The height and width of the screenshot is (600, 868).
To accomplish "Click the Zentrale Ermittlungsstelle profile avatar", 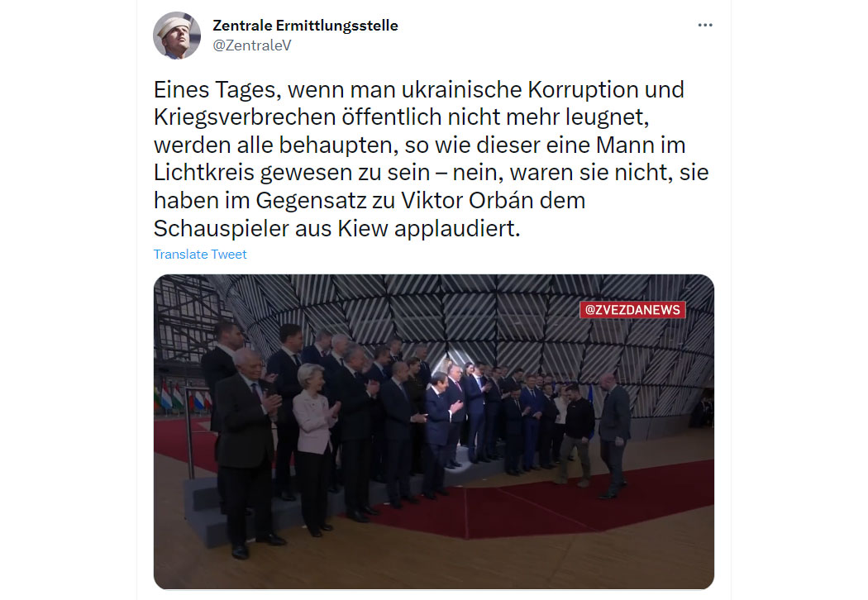I will (177, 36).
